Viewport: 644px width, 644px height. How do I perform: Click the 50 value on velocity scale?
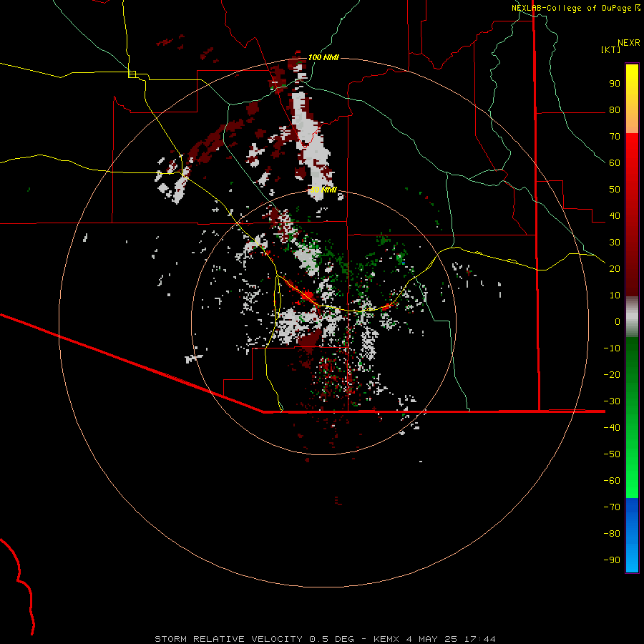pyautogui.click(x=615, y=190)
